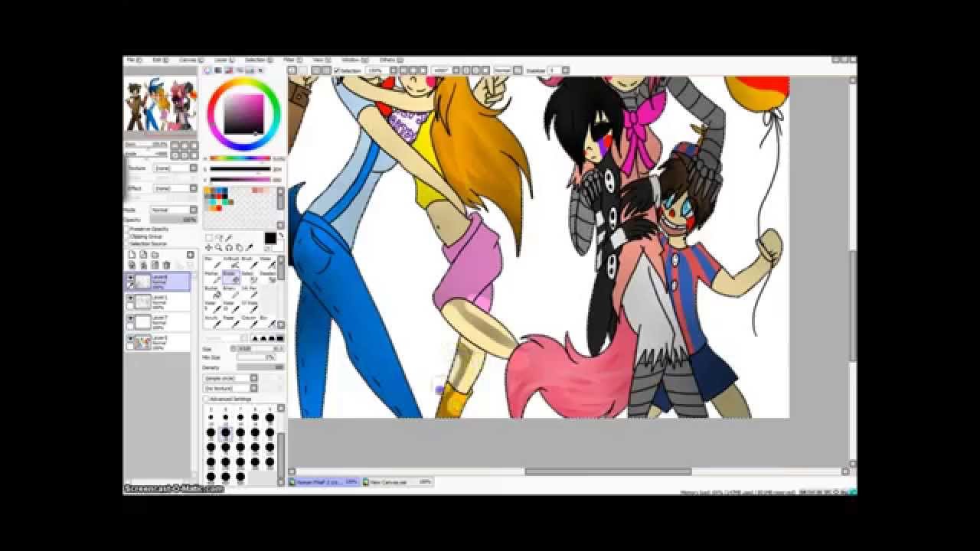Viewport: 980px width, 551px height.
Task: Click the hue ring of the color wheel
Action: 245,82
